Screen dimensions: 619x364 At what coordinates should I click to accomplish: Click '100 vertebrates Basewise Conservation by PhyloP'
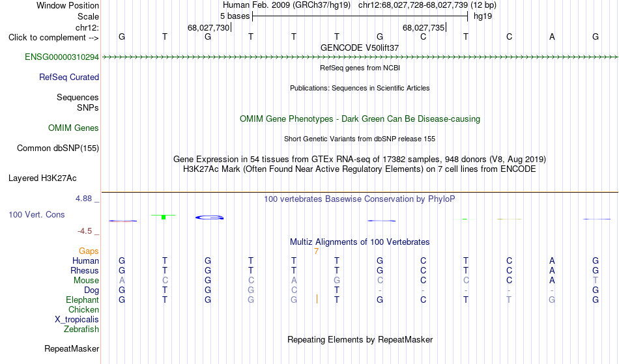[x=360, y=199]
